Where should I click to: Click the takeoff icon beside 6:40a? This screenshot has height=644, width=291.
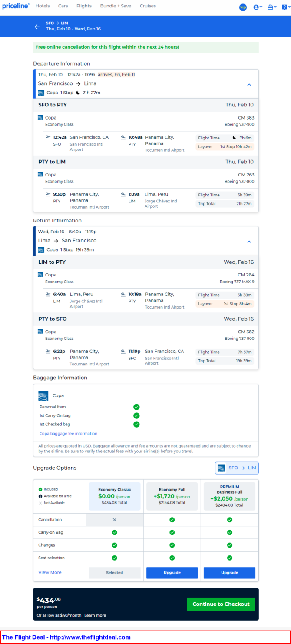pyautogui.click(x=48, y=294)
